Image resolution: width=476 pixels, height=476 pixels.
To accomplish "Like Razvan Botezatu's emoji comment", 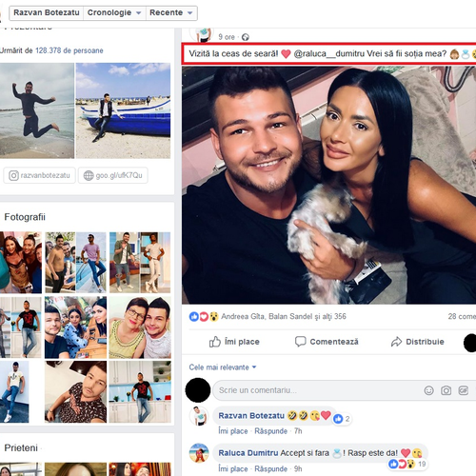I will (x=233, y=431).
